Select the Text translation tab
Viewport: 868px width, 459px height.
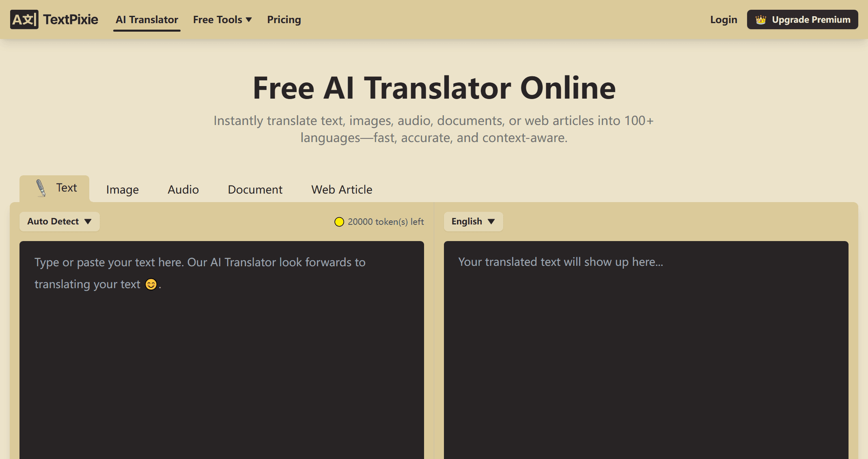(66, 188)
